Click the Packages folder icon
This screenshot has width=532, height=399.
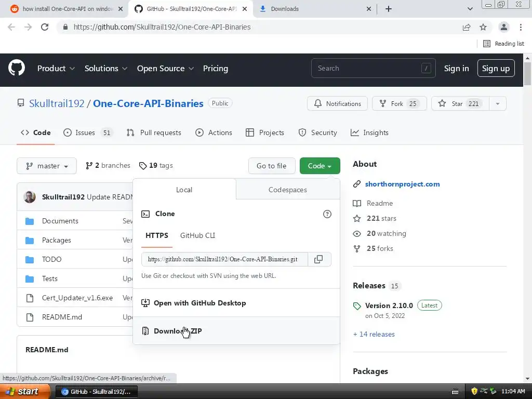pyautogui.click(x=30, y=241)
